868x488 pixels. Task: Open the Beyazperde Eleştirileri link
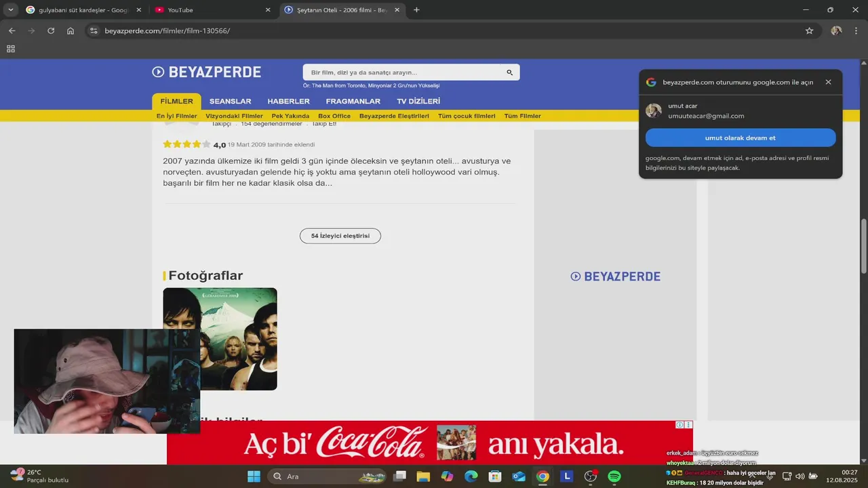pyautogui.click(x=394, y=116)
